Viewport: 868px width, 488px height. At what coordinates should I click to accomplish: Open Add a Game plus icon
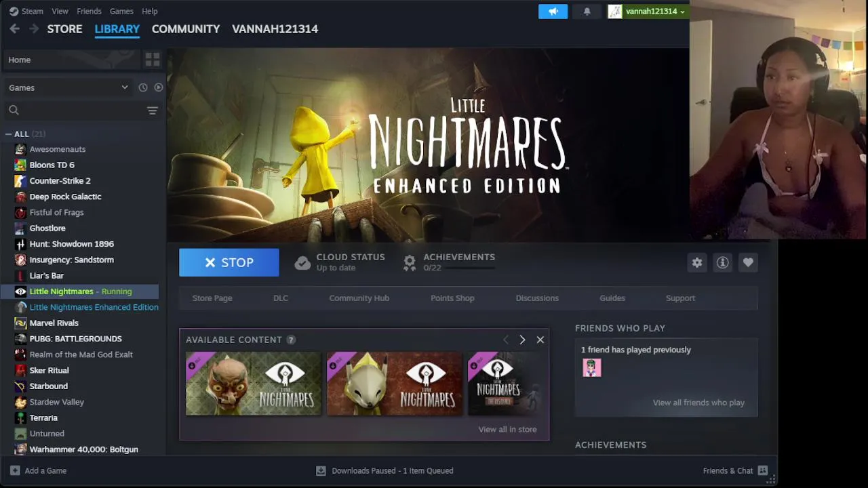(x=15, y=470)
